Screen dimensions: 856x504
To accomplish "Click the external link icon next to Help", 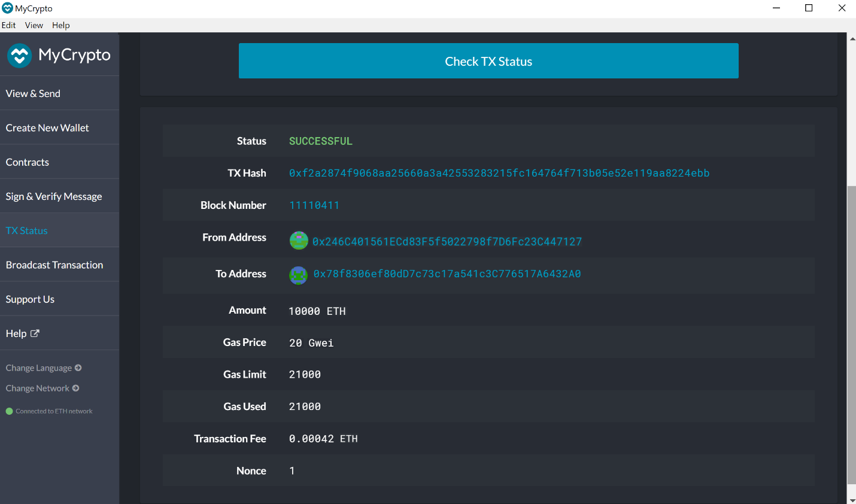I will point(35,332).
